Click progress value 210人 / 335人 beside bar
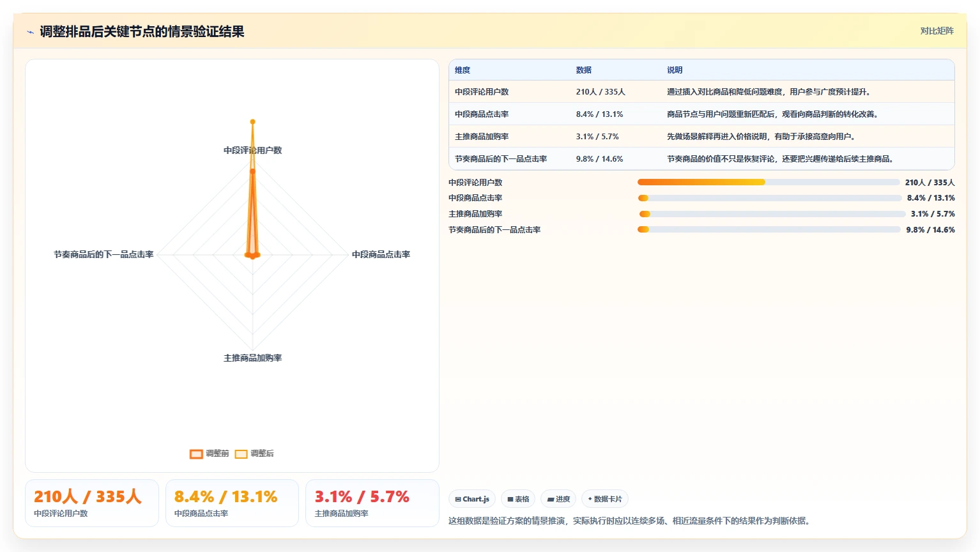This screenshot has width=980, height=552. point(930,182)
